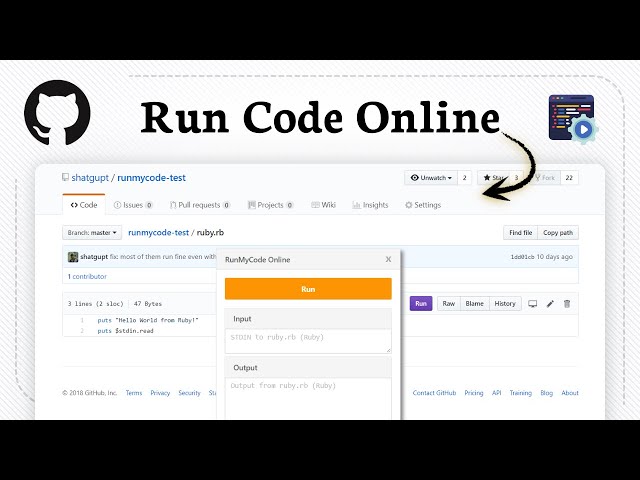
Task: Open the Pull requests tab
Action: (x=200, y=205)
